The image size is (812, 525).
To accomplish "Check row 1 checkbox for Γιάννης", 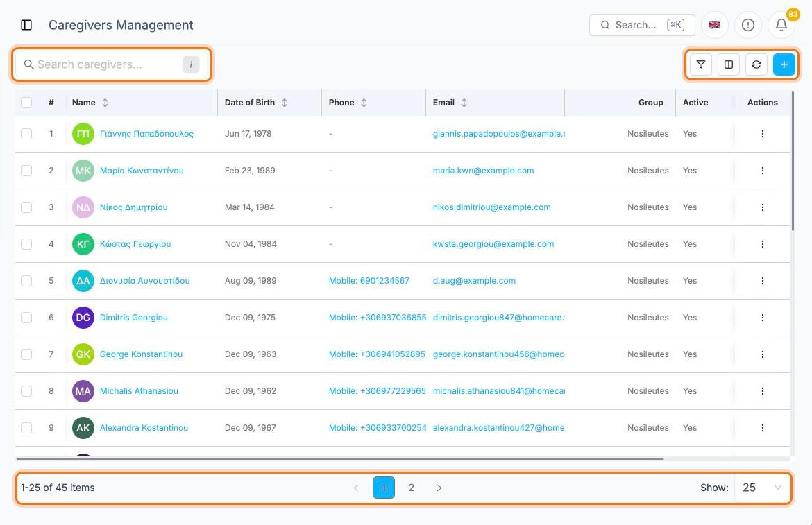I will (x=26, y=133).
